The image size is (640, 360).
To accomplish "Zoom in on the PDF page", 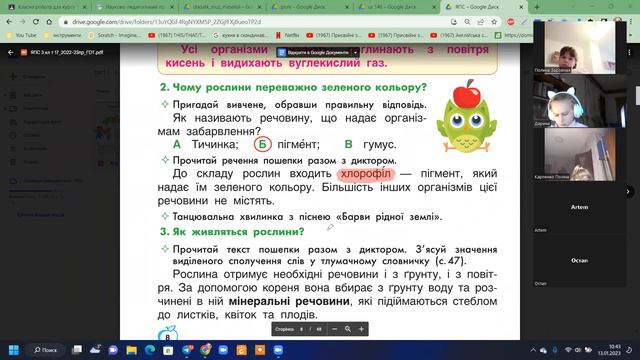I will [361, 329].
